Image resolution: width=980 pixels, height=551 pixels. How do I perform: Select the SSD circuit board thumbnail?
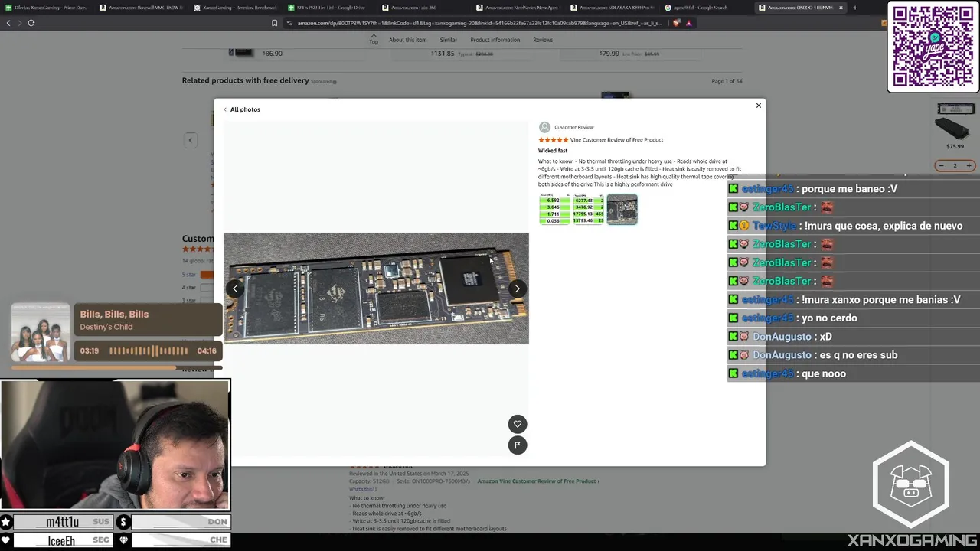coord(622,210)
